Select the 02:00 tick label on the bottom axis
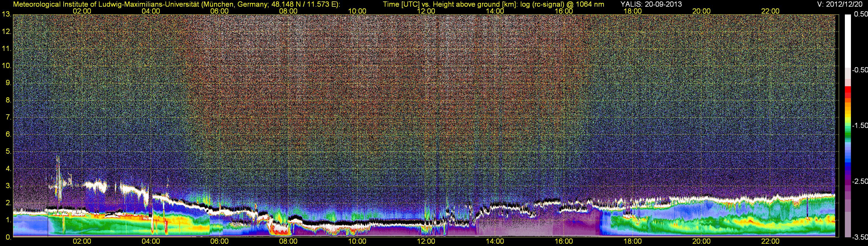The width and height of the screenshot is (868, 246). [x=82, y=241]
